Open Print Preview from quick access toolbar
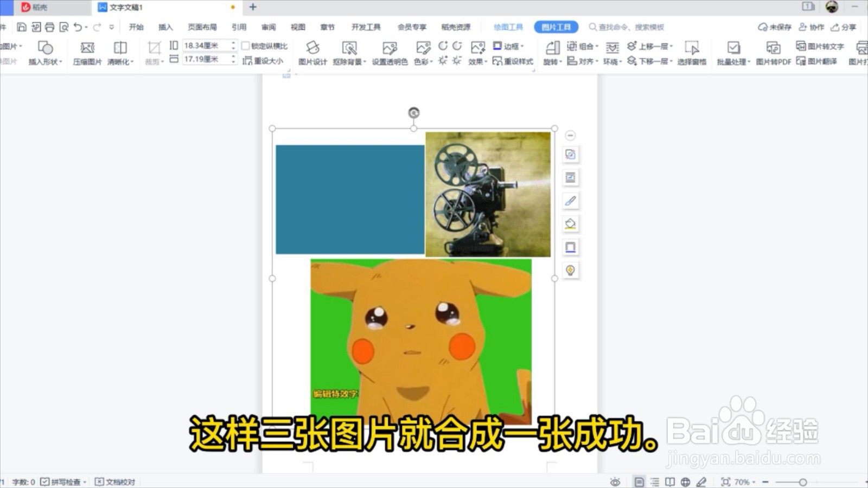 click(64, 27)
